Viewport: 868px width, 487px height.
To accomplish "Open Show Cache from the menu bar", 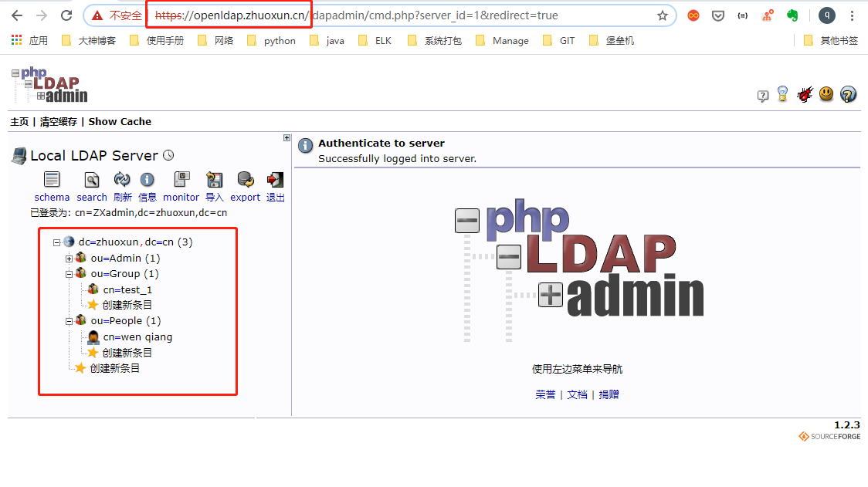I will pos(120,121).
